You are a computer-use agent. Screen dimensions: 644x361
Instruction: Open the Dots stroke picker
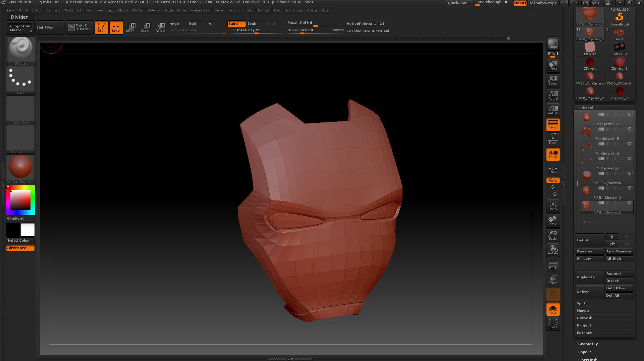click(20, 80)
